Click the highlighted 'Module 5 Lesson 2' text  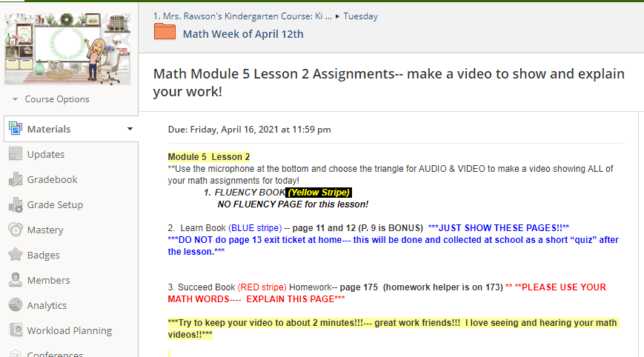point(209,157)
